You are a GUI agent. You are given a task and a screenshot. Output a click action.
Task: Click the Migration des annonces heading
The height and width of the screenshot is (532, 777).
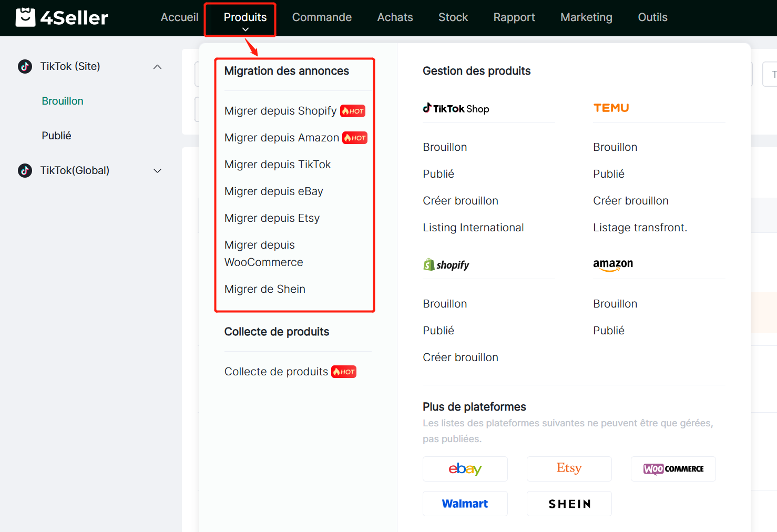287,71
